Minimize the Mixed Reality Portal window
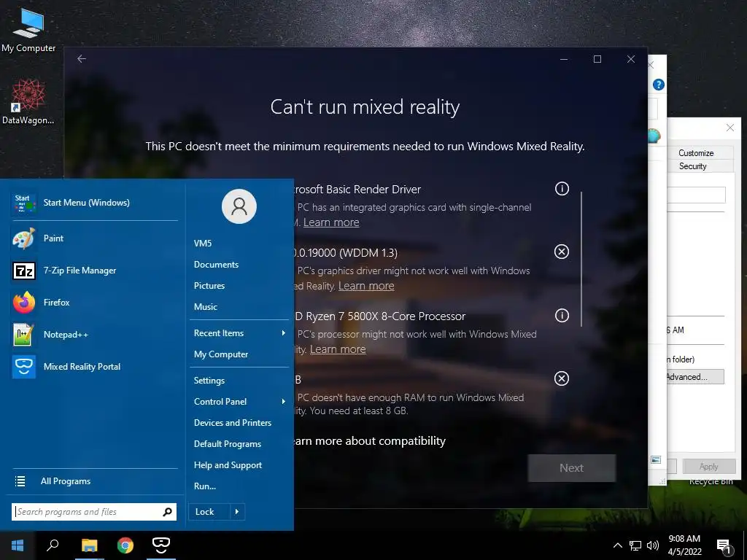The width and height of the screenshot is (747, 560). pos(564,59)
